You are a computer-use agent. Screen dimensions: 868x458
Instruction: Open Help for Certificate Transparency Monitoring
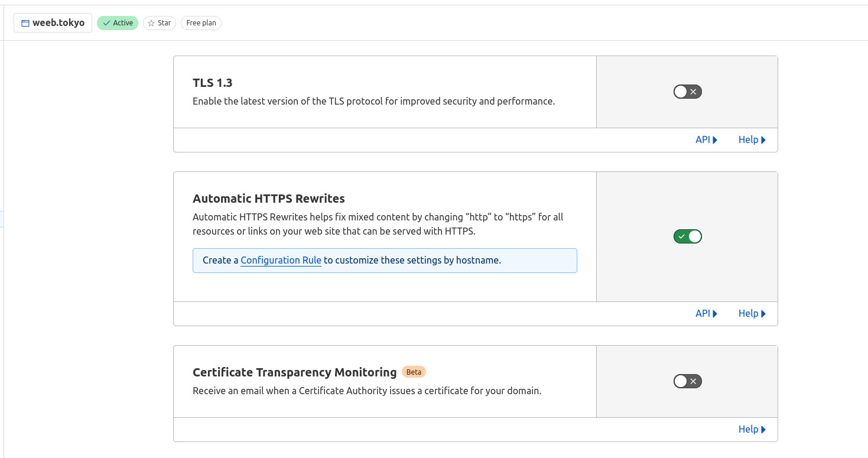(752, 430)
